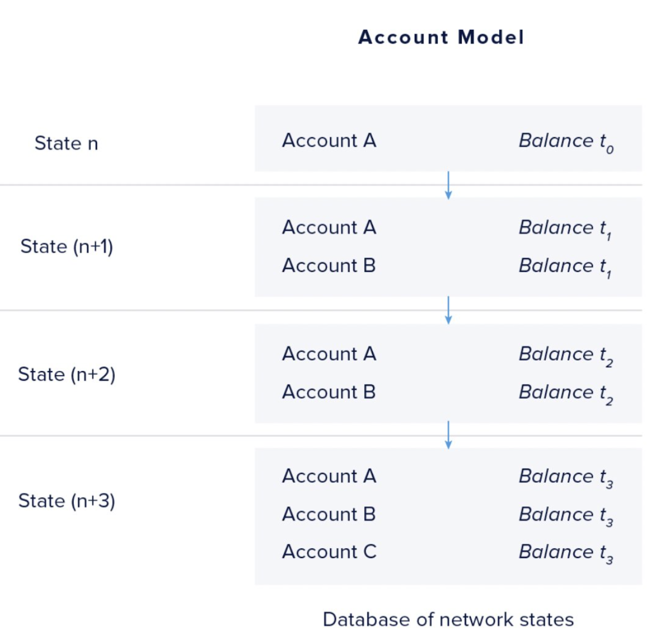
Task: Select Account A in State (n+2) block
Action: 329,354
